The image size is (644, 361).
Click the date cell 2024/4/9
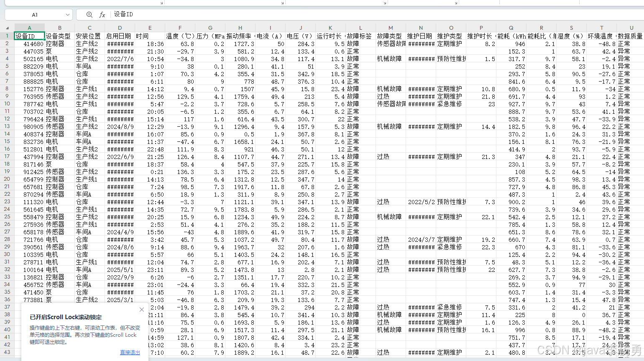click(x=120, y=232)
